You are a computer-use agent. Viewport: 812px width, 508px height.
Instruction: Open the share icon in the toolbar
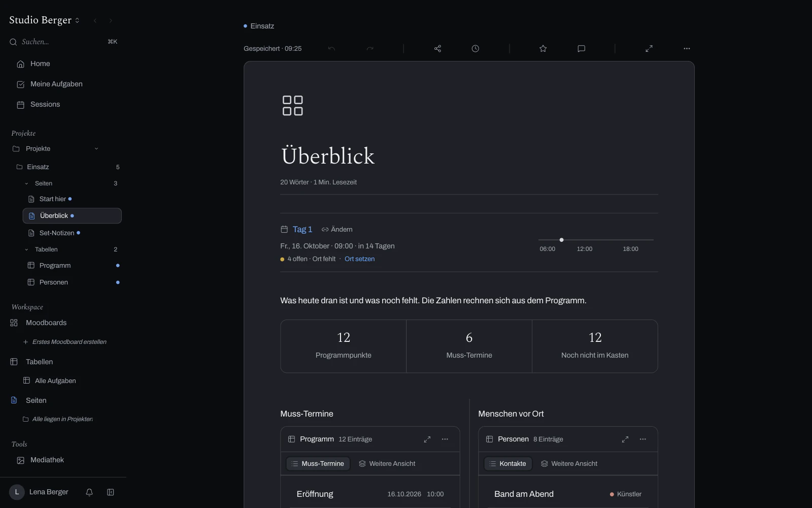click(x=437, y=48)
